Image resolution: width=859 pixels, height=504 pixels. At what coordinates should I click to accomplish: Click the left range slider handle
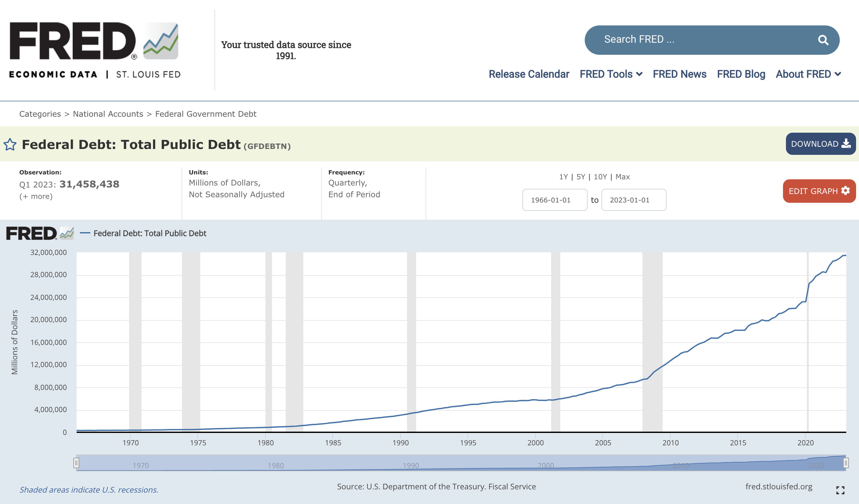pos(76,463)
